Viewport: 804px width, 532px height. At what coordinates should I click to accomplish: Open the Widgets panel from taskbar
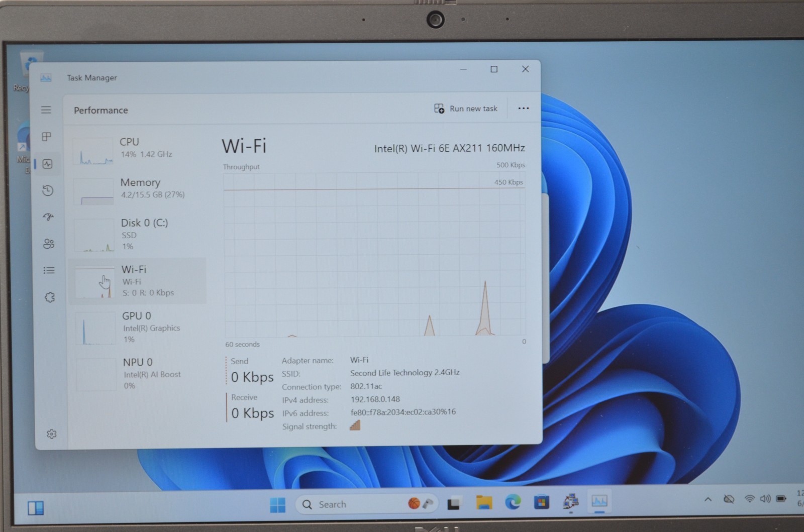[36, 508]
